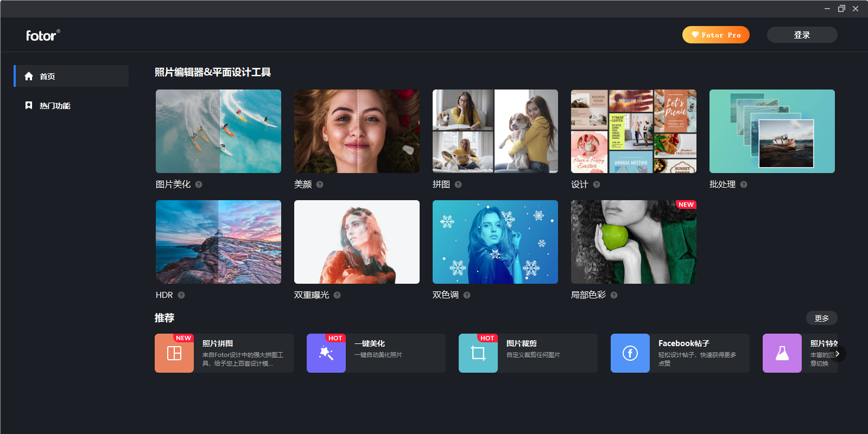Click the magic wand 一键美化 icon
Screen dimensions: 868x434
tap(326, 353)
